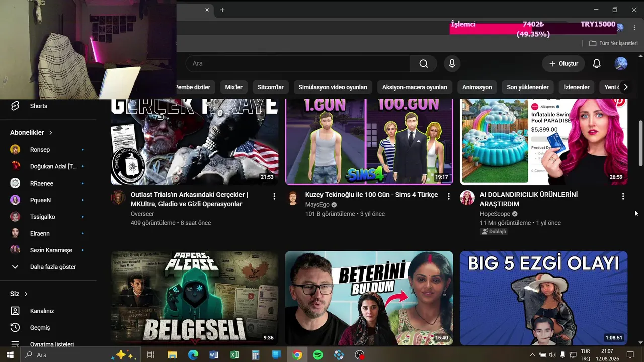Play the Sims 4 100 Gün thumbnail
Image resolution: width=644 pixels, height=362 pixels.
point(369,142)
